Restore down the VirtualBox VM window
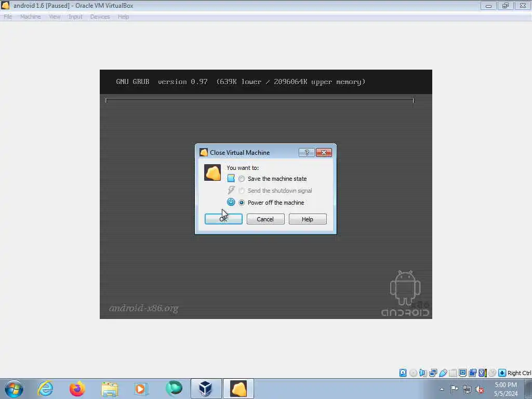This screenshot has width=532, height=399. [506, 5]
